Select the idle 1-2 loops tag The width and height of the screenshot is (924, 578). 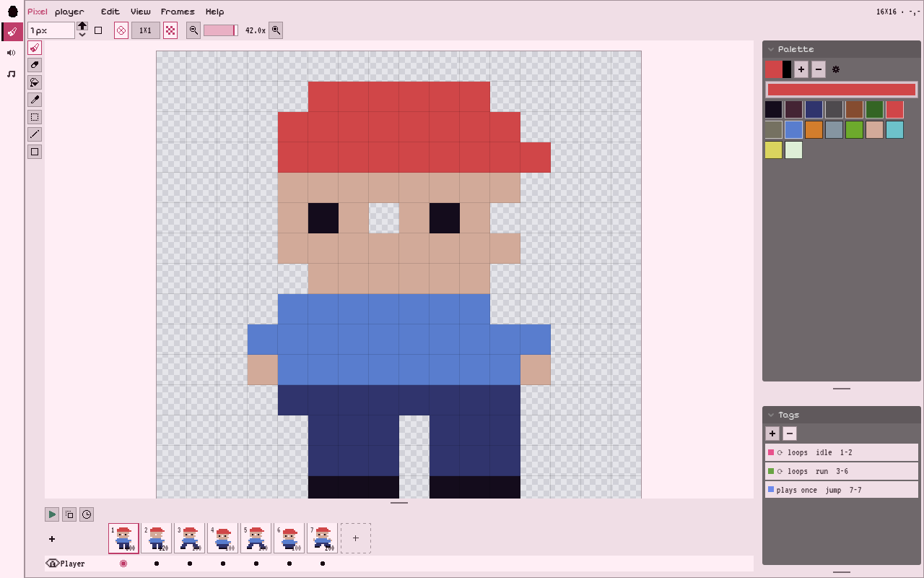842,452
